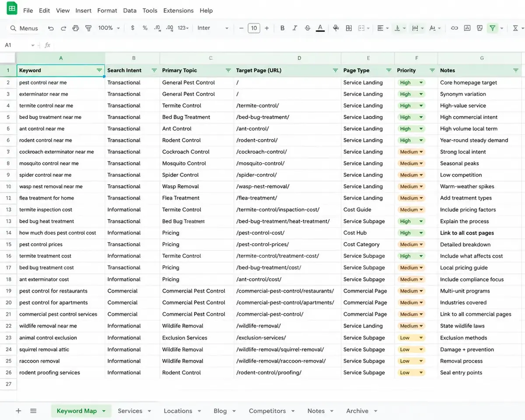This screenshot has height=420, width=525.
Task: Increase the font size with plus
Action: click(x=266, y=28)
